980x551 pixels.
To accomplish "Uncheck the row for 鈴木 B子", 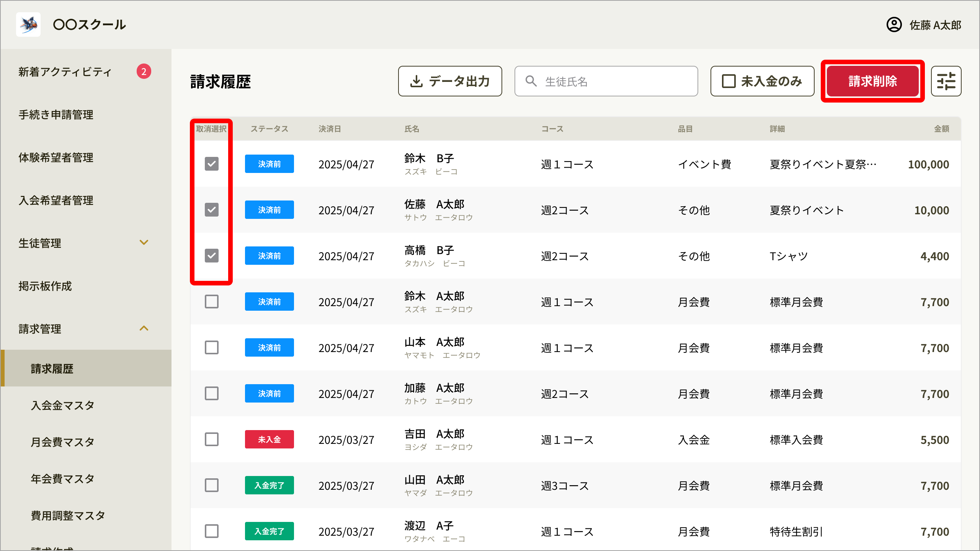I will [212, 164].
